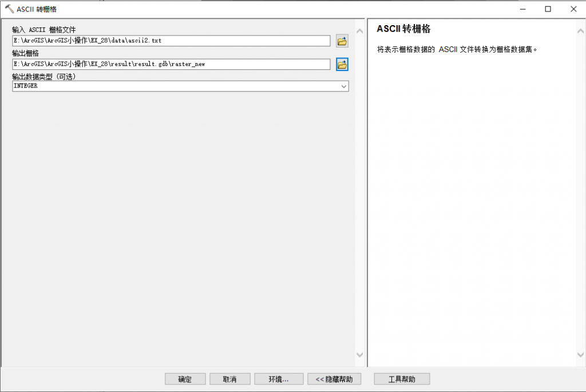Minimize the ASCII 转栅格 dialog

[x=522, y=9]
